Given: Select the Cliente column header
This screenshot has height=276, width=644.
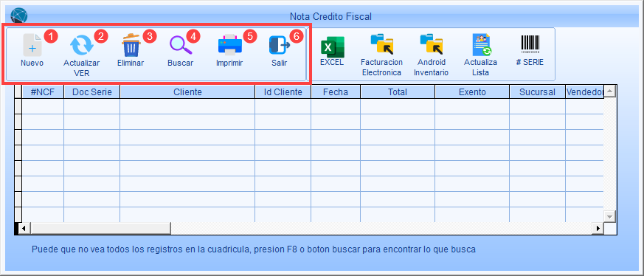Looking at the screenshot, I should tap(187, 92).
